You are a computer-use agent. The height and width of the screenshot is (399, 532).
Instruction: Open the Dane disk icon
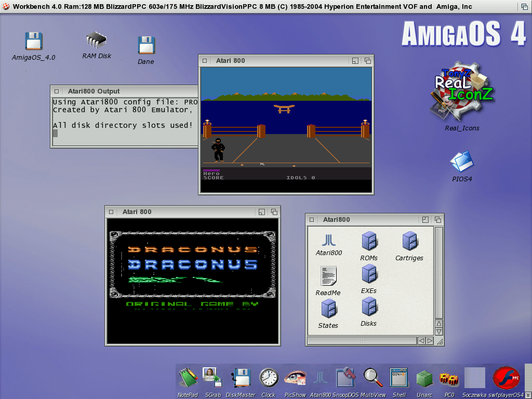pos(146,45)
